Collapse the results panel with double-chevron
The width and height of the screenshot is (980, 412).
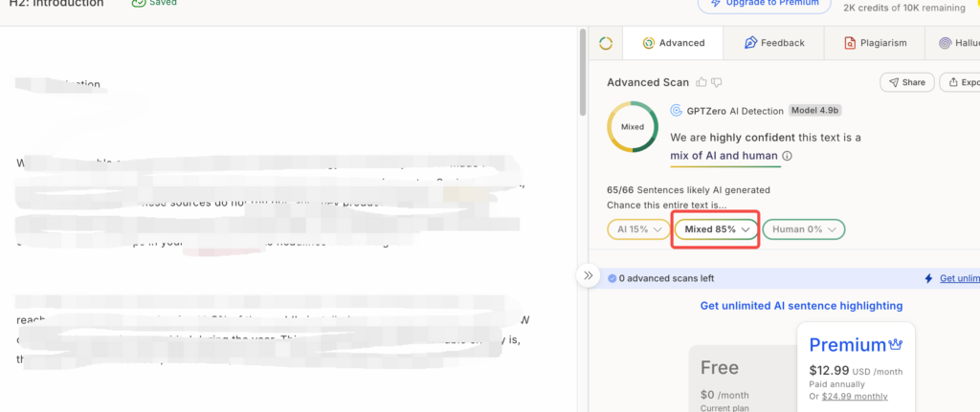(x=588, y=275)
